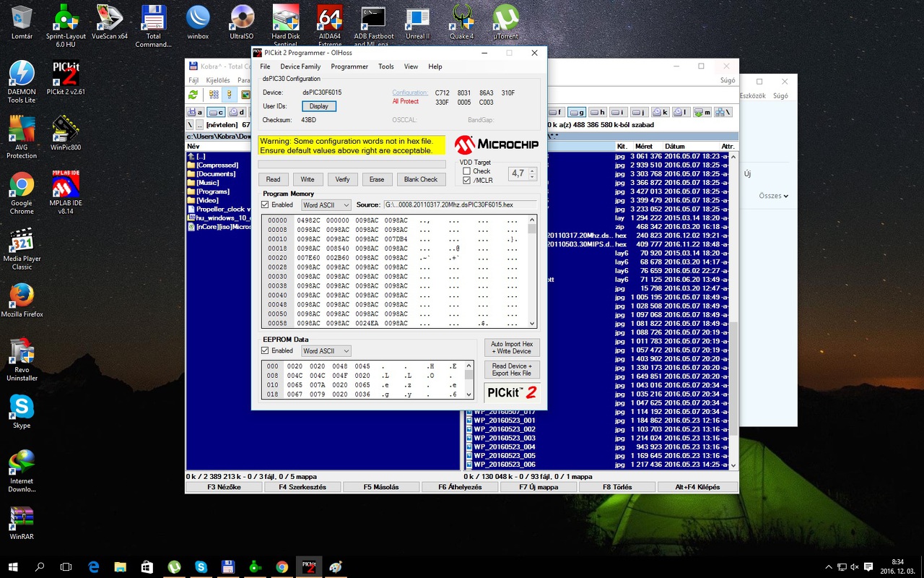Screen dimensions: 924x578
Task: Select file WP_20160523_003 in right panel
Action: (x=505, y=438)
